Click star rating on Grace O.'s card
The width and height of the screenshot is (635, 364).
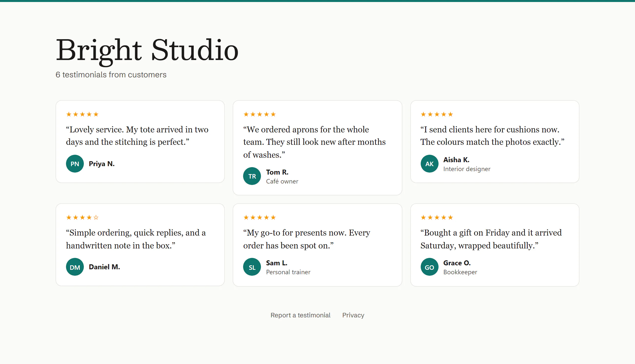(437, 217)
